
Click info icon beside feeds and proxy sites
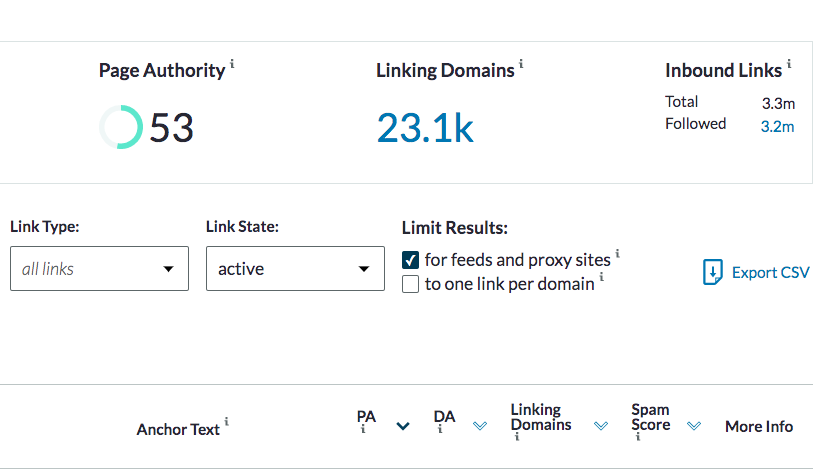point(618,254)
